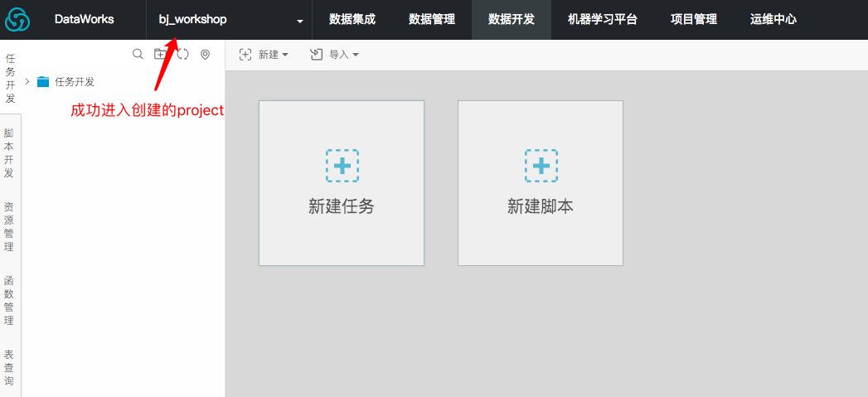Click the 新建 plus icon in toolbar

tap(245, 55)
